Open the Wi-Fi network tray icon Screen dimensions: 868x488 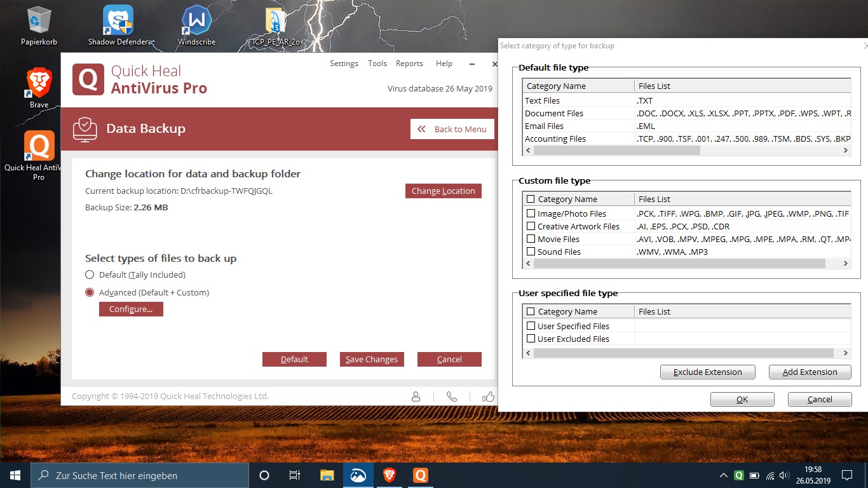770,475
